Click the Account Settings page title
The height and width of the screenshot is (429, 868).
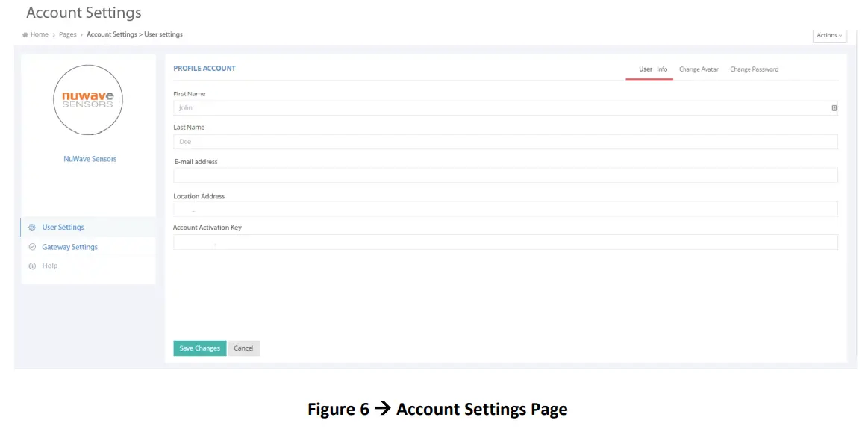84,12
